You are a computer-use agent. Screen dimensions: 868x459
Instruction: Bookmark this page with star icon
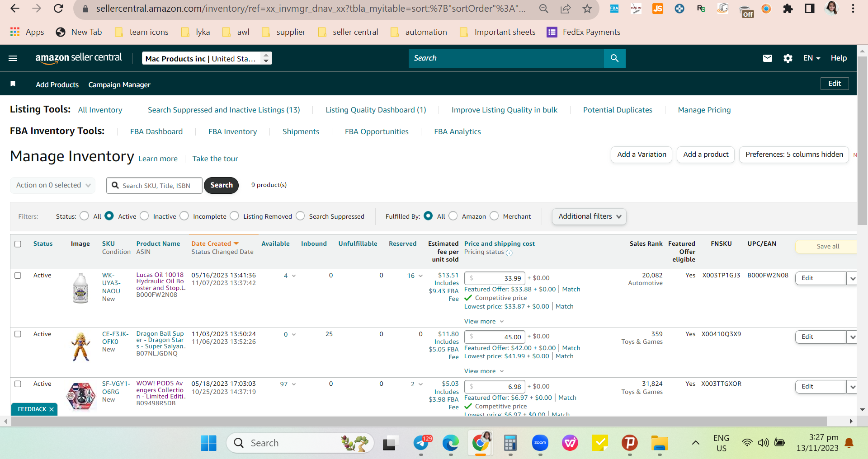(x=587, y=9)
